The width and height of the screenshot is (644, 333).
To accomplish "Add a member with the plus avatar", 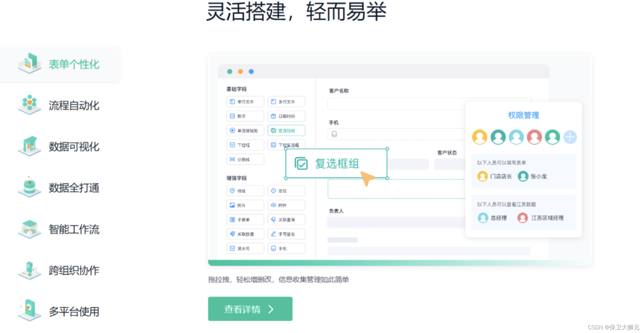I will point(570,137).
